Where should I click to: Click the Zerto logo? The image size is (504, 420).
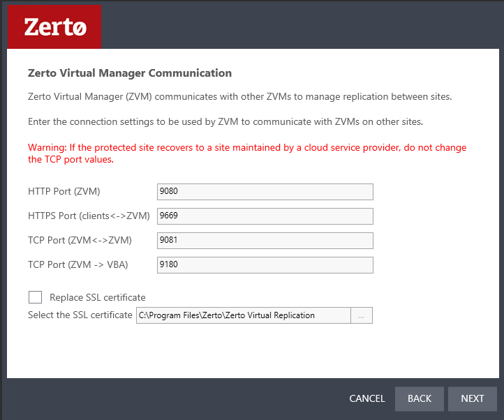pos(54,27)
